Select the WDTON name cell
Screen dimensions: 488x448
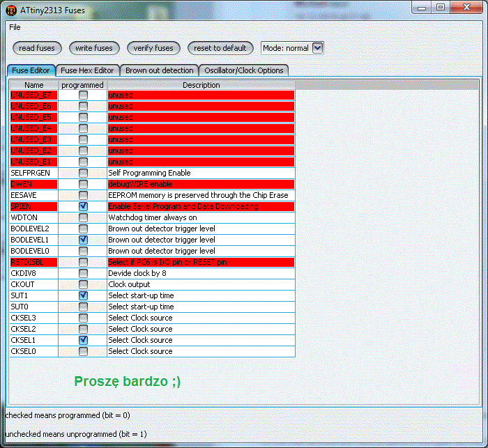[x=34, y=217]
